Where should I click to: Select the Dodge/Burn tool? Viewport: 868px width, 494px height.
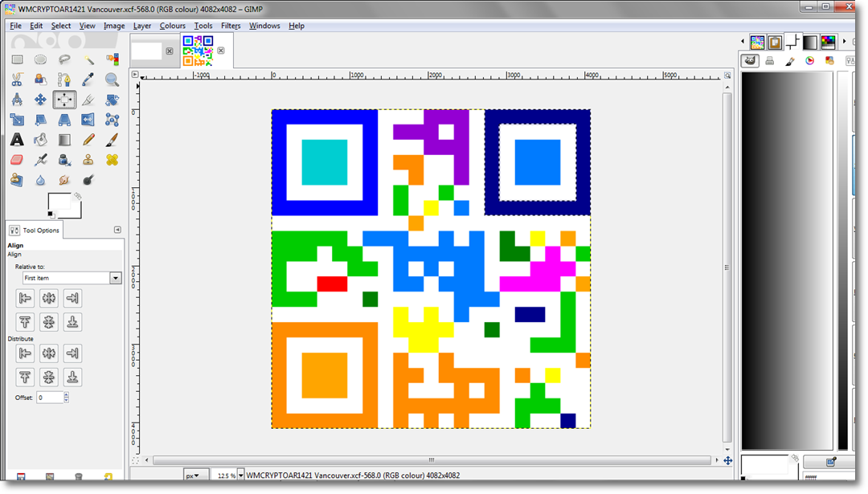pos(88,180)
